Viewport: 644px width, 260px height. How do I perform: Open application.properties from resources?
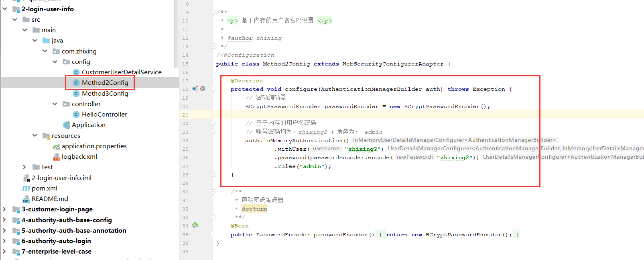coord(94,146)
